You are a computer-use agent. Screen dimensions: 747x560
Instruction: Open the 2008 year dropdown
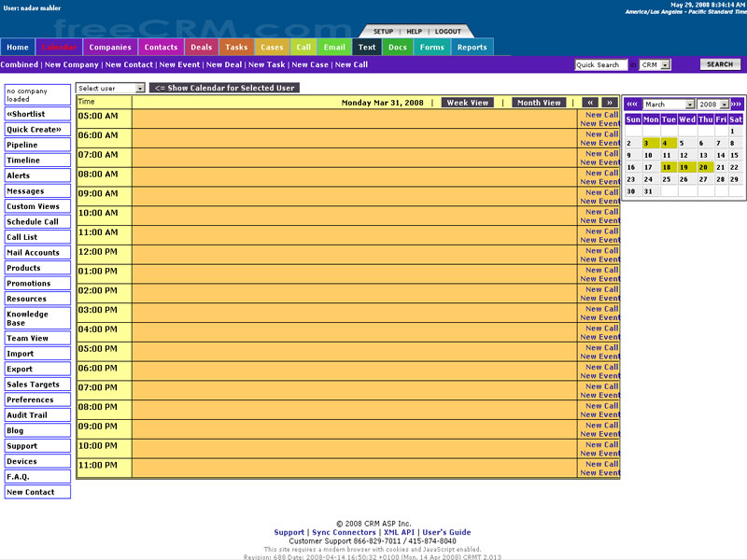713,105
